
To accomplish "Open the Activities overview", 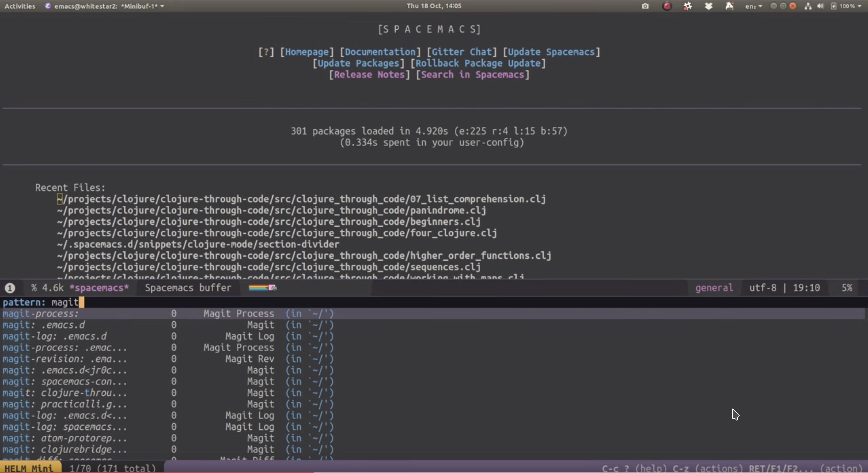I will (x=20, y=6).
